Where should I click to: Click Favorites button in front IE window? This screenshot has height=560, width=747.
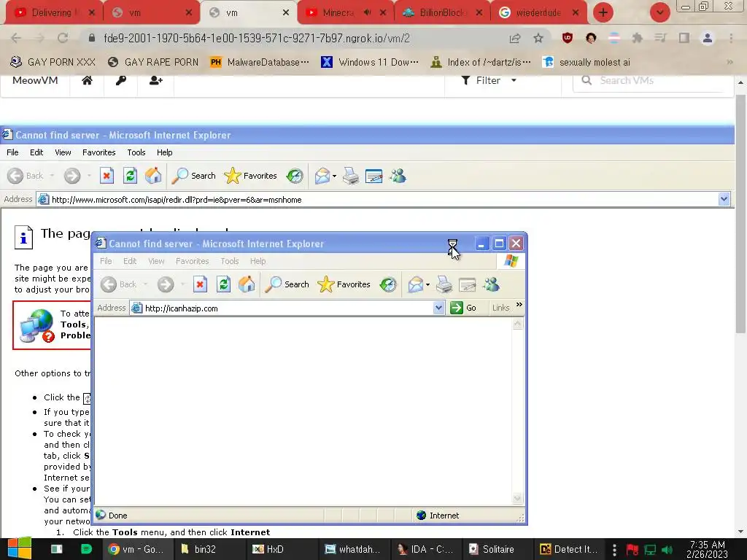pyautogui.click(x=344, y=284)
